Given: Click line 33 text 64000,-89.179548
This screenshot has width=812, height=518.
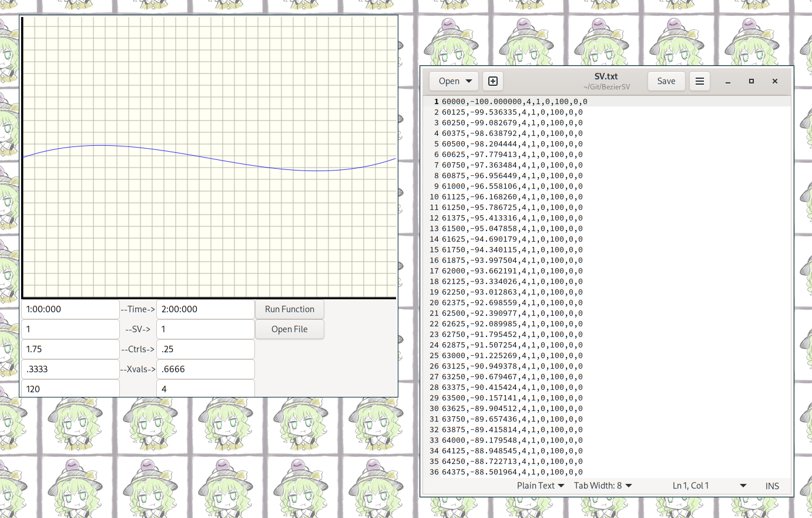Looking at the screenshot, I should tap(512, 440).
